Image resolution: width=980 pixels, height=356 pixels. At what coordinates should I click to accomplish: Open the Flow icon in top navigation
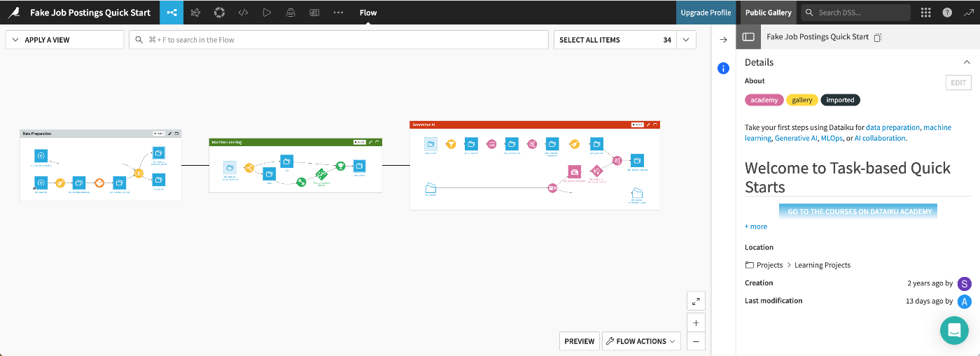click(x=171, y=13)
